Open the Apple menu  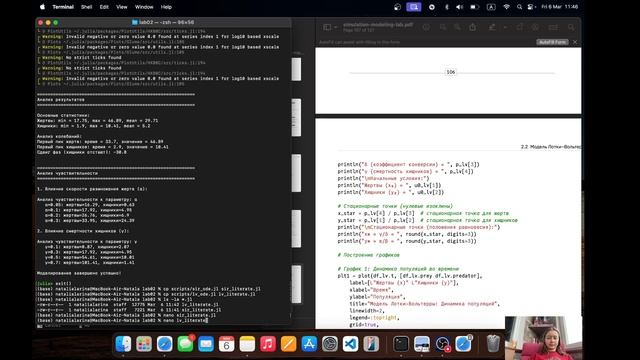coord(42,7)
